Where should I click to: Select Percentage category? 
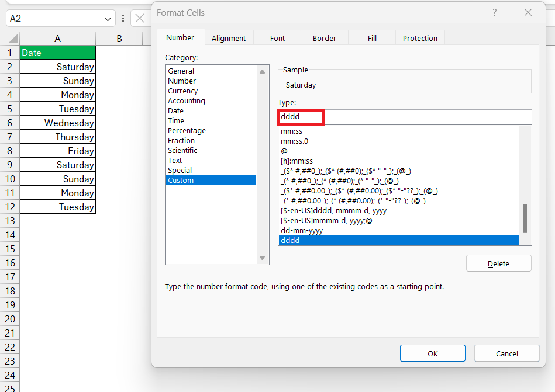[211, 130]
